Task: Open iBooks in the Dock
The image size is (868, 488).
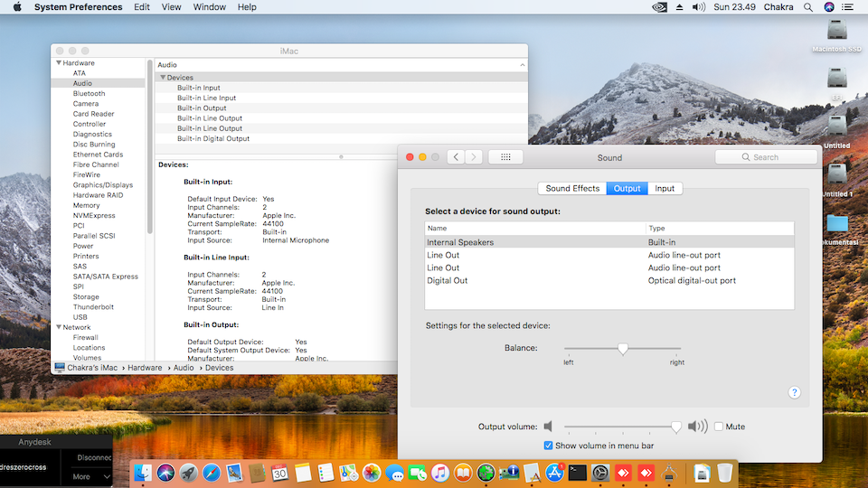Action: 463,473
